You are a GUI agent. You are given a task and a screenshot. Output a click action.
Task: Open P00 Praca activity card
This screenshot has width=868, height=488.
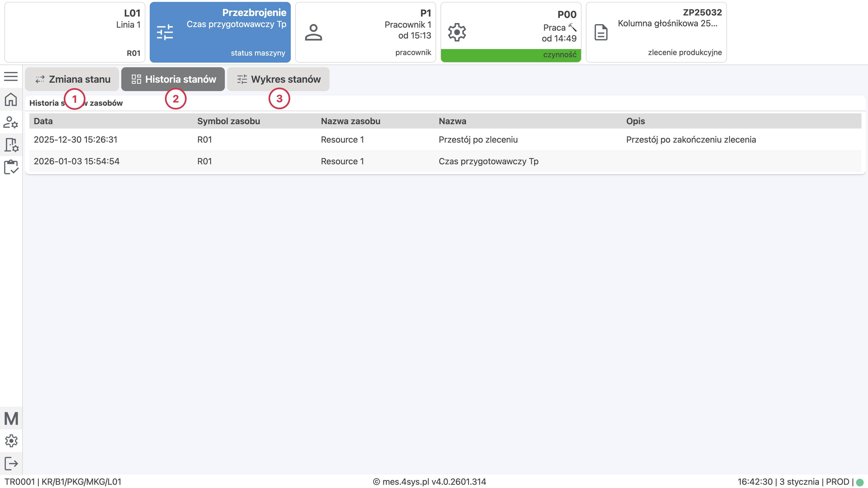[x=511, y=32]
